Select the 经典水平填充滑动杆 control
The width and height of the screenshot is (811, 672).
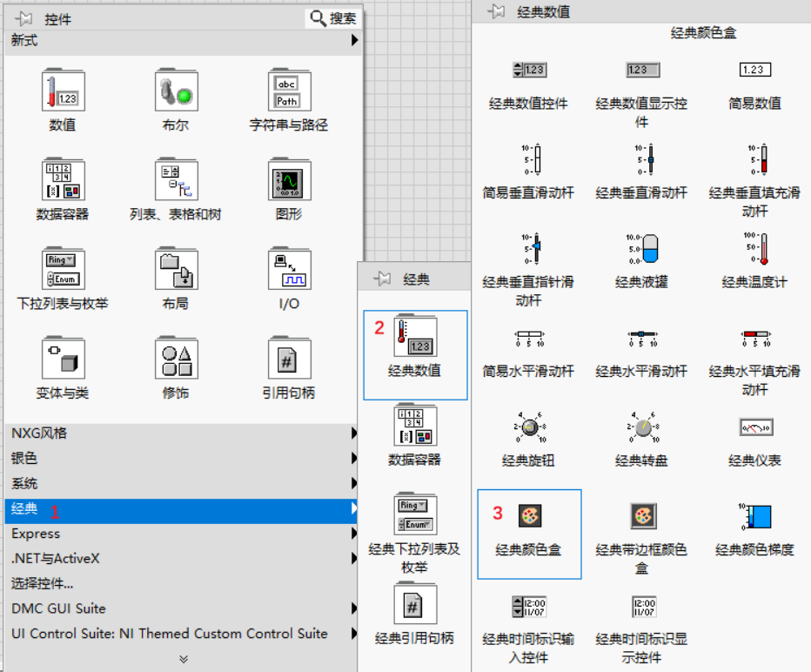(755, 339)
